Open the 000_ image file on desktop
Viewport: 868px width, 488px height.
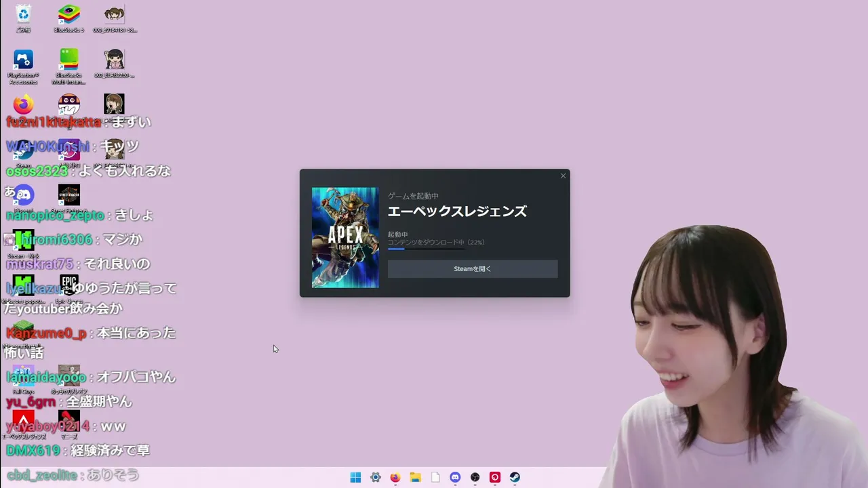pos(114,18)
